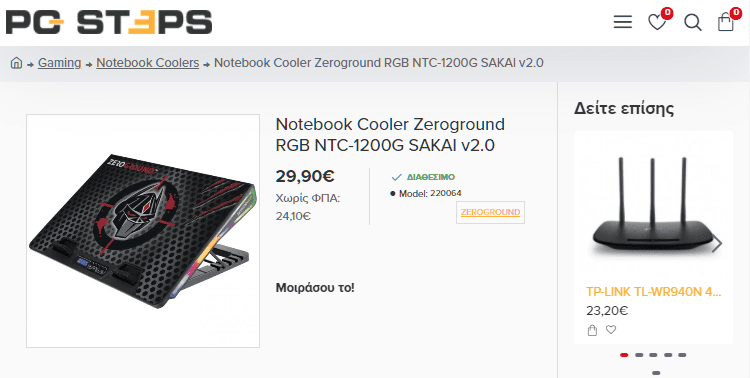Image resolution: width=750 pixels, height=378 pixels.
Task: Add TP-LINK router to cart via bag icon
Action: click(x=592, y=330)
